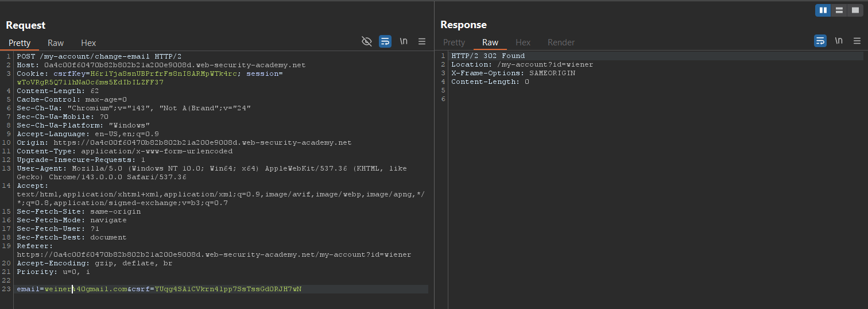868x309 pixels.
Task: Click the Content-Type form-urlencoded header
Action: point(125,151)
